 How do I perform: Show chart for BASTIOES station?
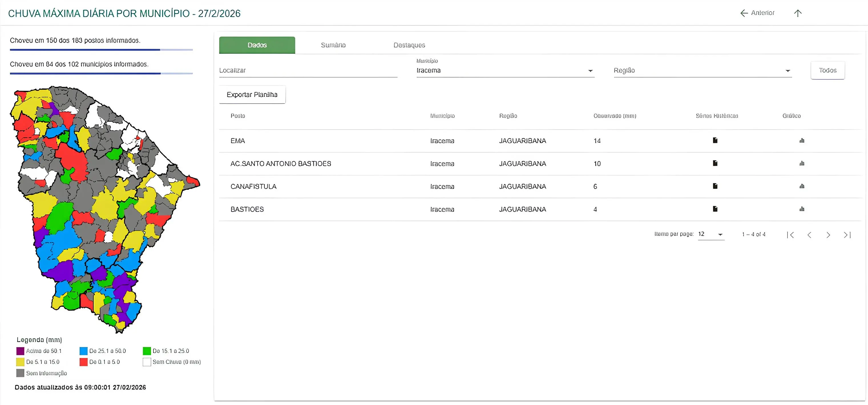[x=802, y=209]
